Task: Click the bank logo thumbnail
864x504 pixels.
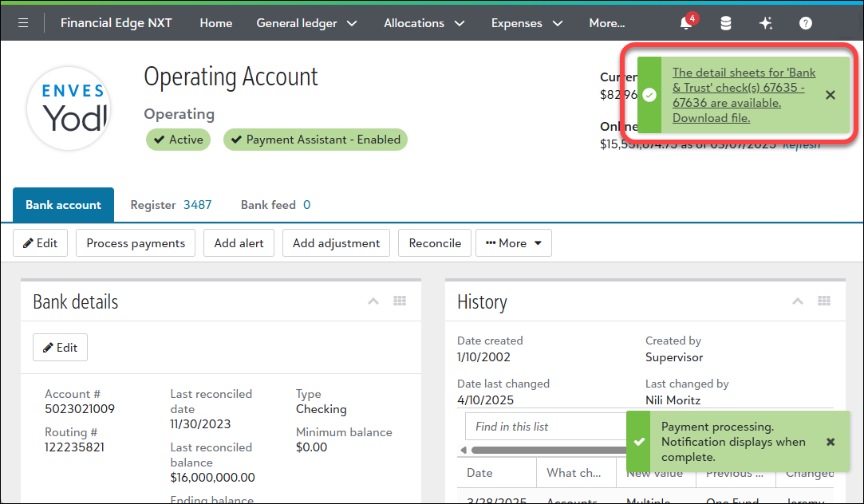Action: click(69, 108)
